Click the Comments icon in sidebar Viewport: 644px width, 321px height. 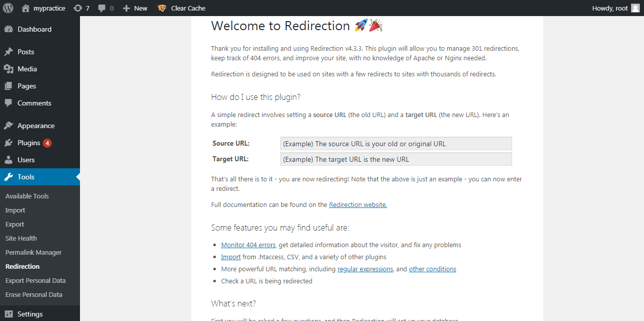click(x=9, y=103)
